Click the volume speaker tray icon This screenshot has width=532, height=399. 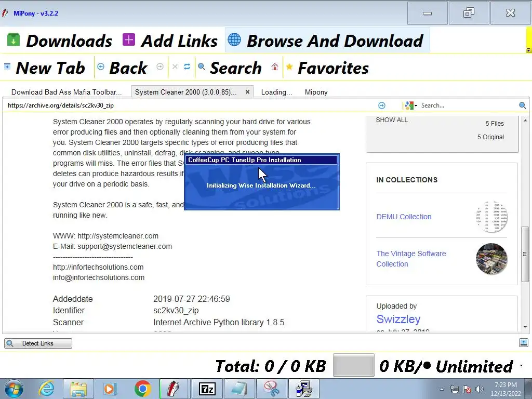tap(479, 389)
